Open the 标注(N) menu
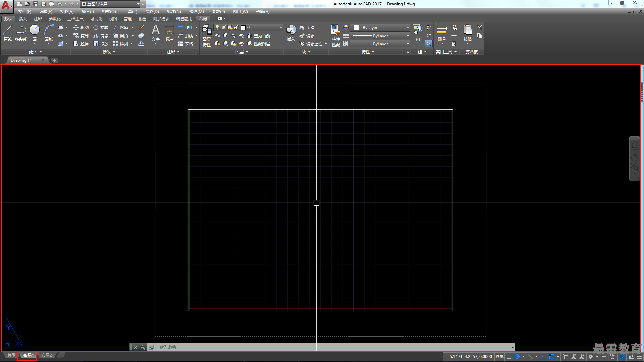The height and width of the screenshot is (362, 644). pyautogui.click(x=174, y=12)
